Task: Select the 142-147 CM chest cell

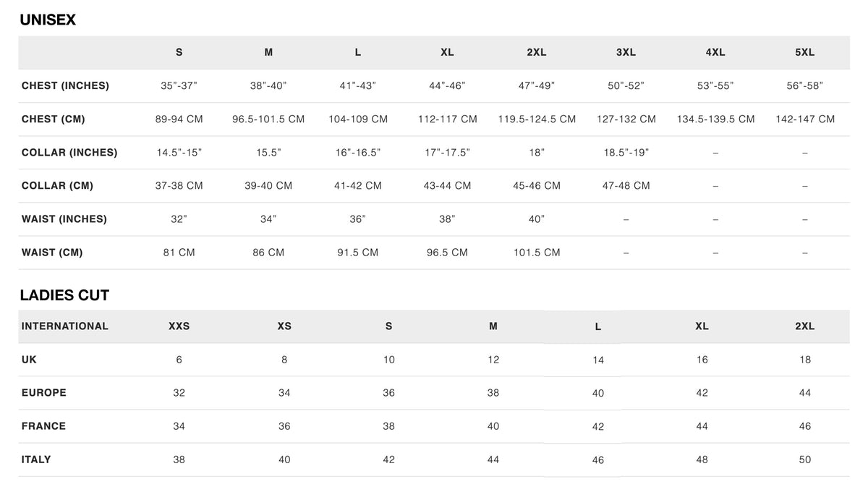Action: pyautogui.click(x=804, y=119)
